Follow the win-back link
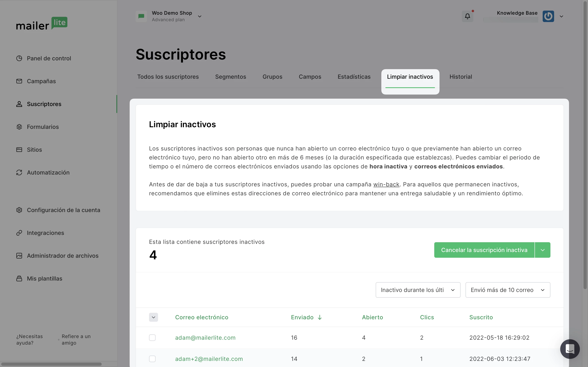The height and width of the screenshot is (367, 588). point(386,185)
